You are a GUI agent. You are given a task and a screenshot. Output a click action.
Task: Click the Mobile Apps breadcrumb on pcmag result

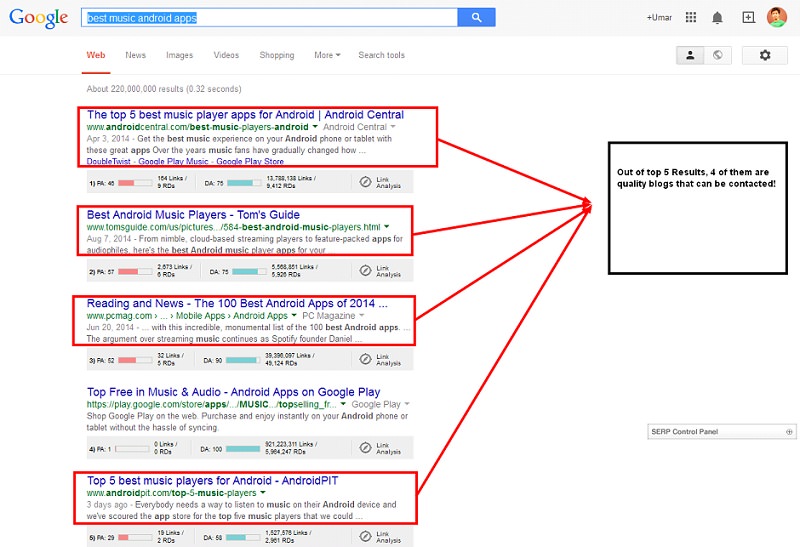click(x=201, y=316)
